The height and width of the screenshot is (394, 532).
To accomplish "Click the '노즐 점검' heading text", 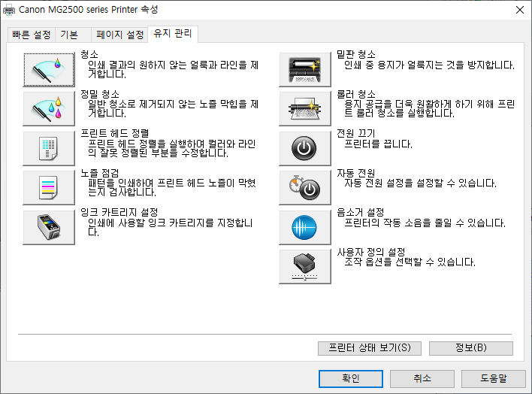I will (100, 173).
